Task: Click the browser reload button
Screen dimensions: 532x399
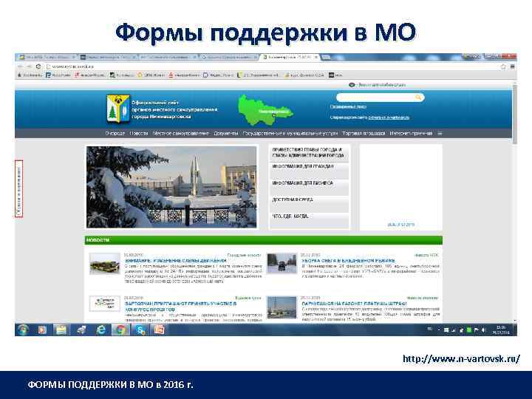Action: [x=38, y=66]
